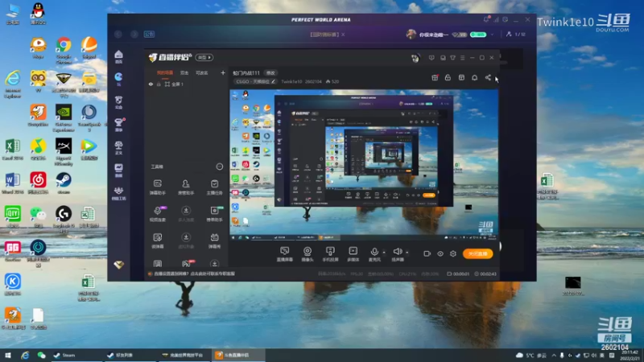The image size is (644, 362).
Task: Open the notification bell icon
Action: (474, 77)
